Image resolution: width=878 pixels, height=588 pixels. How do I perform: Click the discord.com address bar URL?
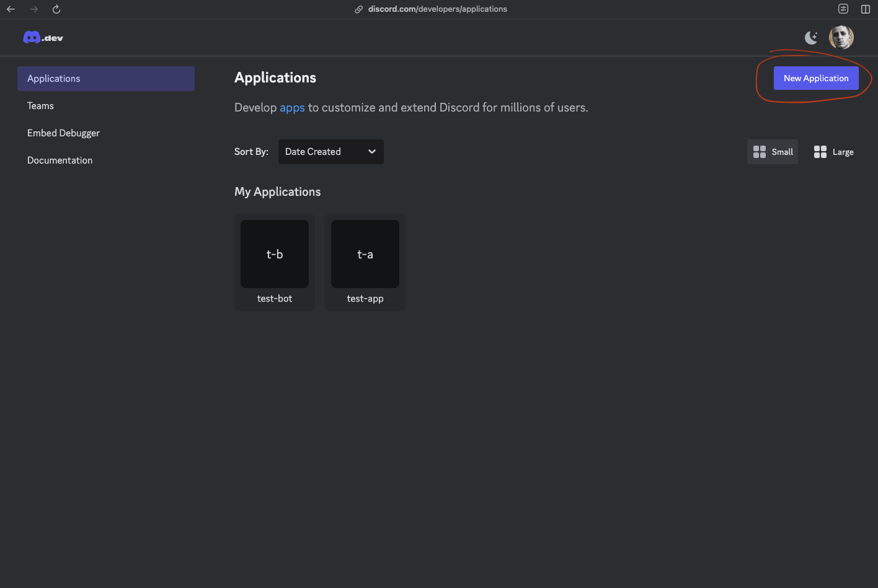click(x=438, y=9)
